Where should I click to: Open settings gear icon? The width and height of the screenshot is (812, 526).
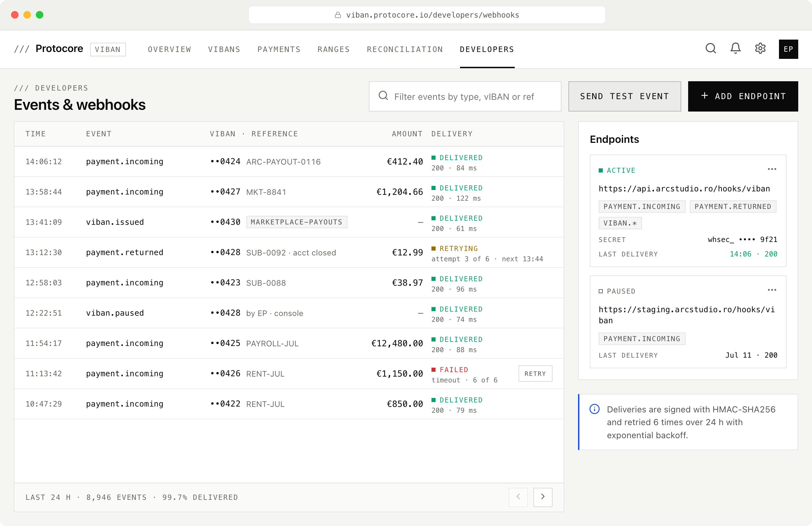760,49
